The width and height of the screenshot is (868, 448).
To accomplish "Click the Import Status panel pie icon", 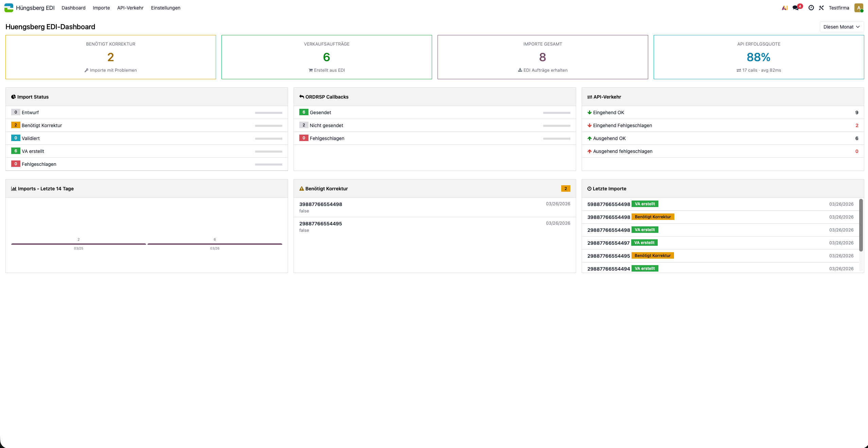I will (x=13, y=97).
